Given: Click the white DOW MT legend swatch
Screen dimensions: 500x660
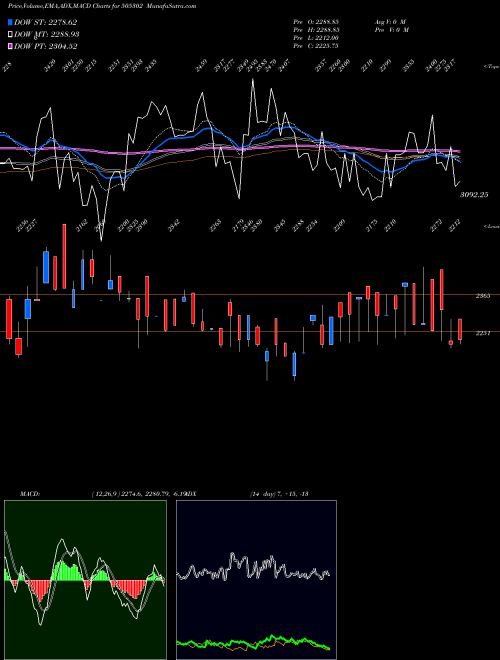Looking at the screenshot, I should 10,34.
